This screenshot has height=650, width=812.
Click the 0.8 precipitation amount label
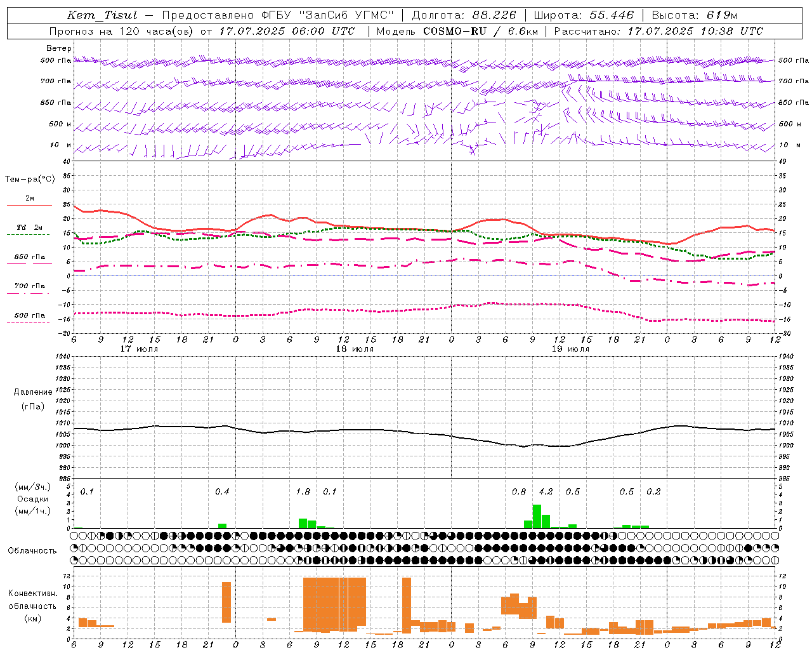(519, 491)
